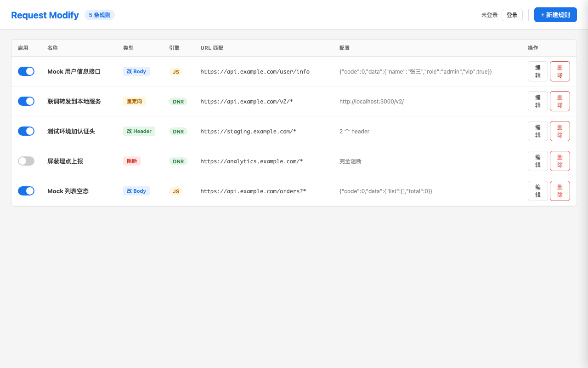The width and height of the screenshot is (588, 368).
Task: Open editor for 联调转发到本地服务 rule
Action: [x=538, y=101]
